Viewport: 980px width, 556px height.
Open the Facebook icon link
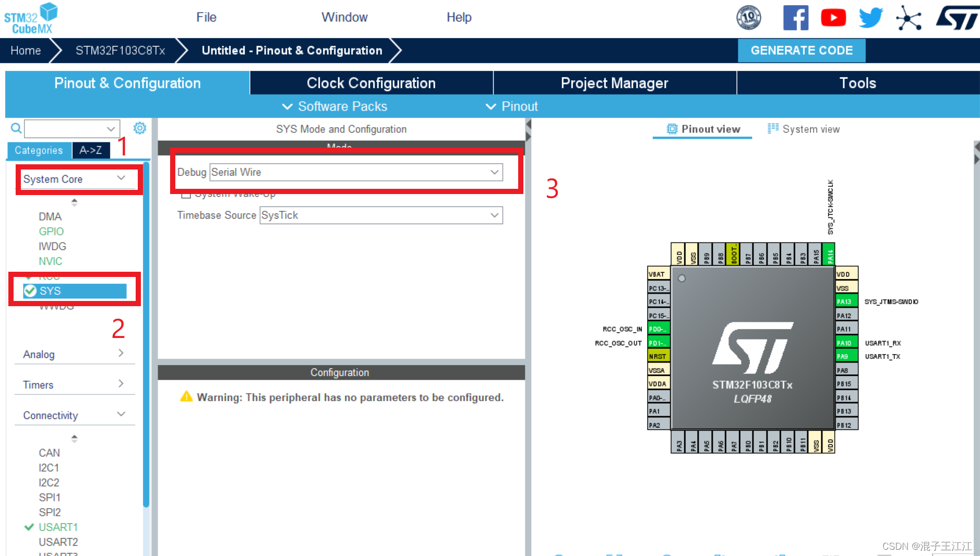pyautogui.click(x=795, y=18)
